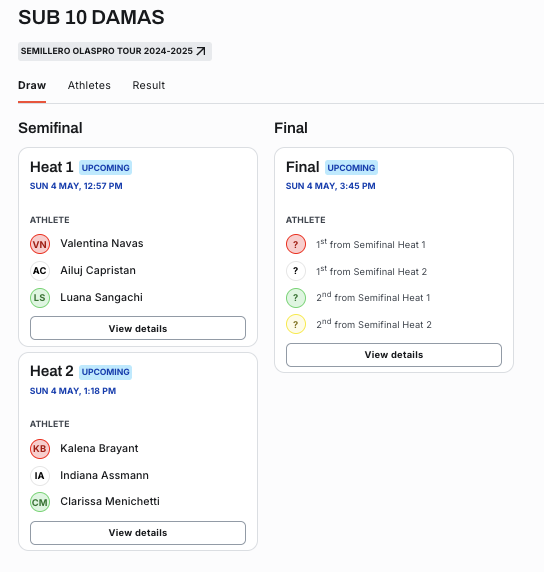This screenshot has height=572, width=544.
Task: Click the AC avatar for Ailuj Capristan
Action: tap(40, 271)
